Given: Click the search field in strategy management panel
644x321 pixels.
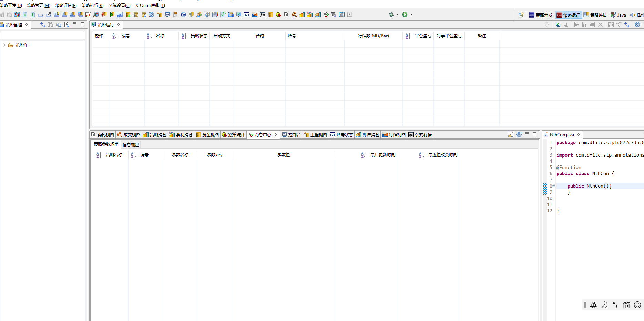Looking at the screenshot, I should tap(42, 35).
